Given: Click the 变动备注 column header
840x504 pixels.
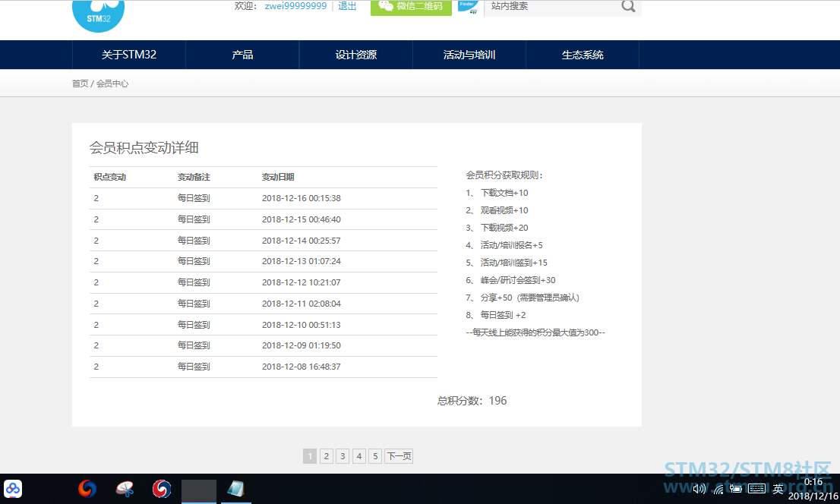Looking at the screenshot, I should (194, 178).
